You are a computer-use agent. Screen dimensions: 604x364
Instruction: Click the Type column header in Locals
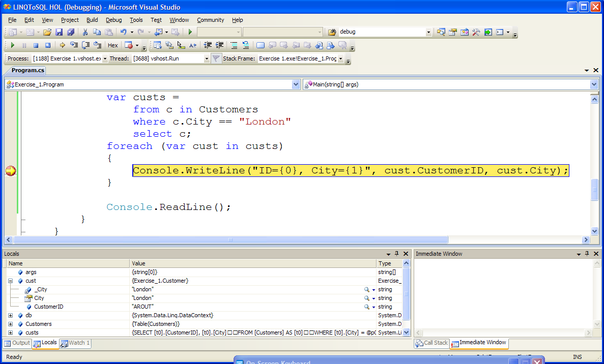(389, 263)
